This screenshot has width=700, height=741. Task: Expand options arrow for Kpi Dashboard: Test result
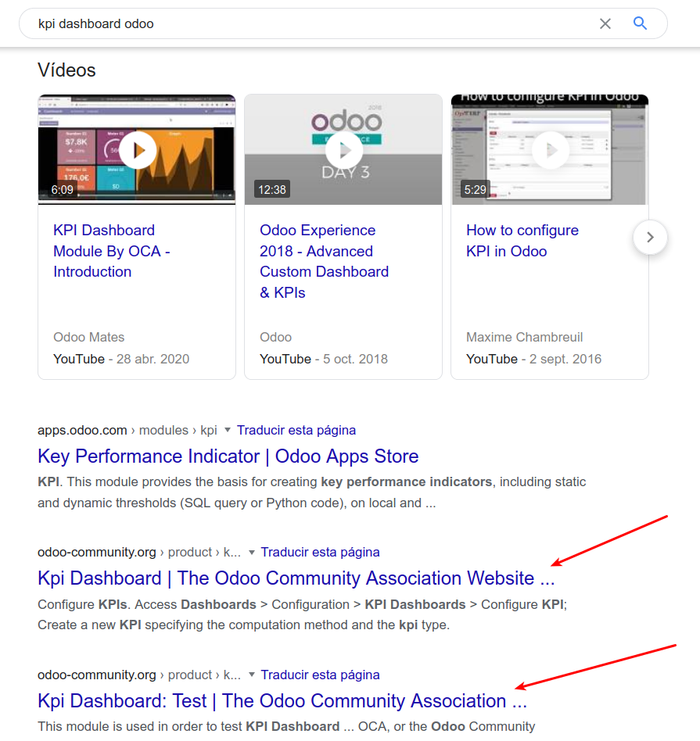[x=251, y=675]
